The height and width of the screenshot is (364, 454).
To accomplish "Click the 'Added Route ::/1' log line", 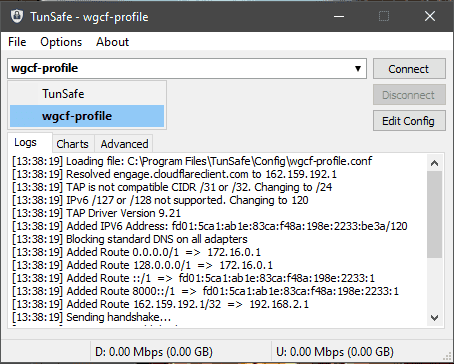I will tap(193, 278).
